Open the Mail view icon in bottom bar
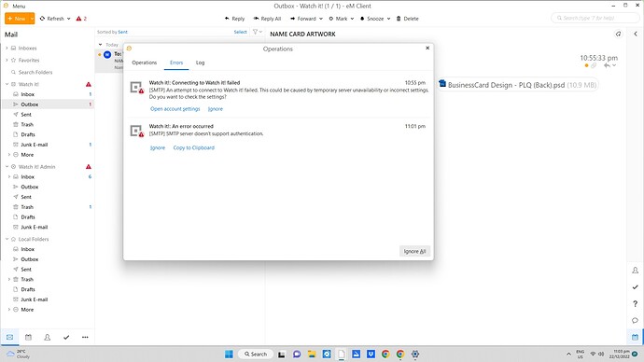The height and width of the screenshot is (362, 644). 10,337
